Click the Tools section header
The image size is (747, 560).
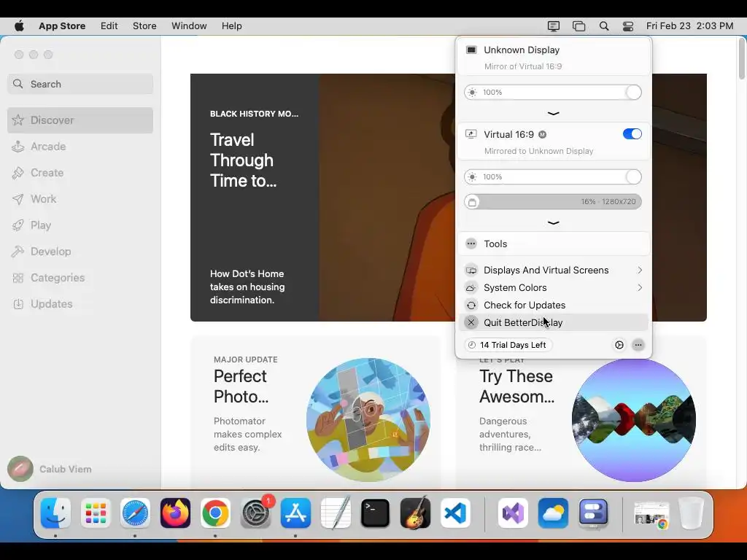click(554, 244)
